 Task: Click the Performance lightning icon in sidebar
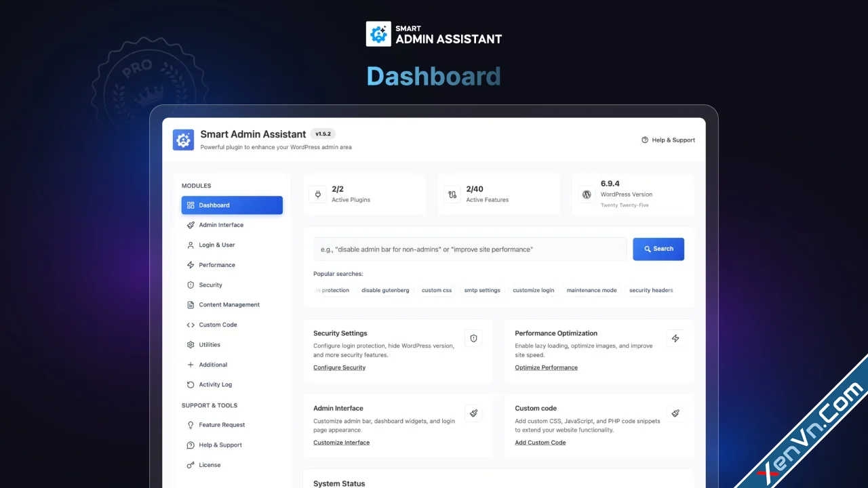point(191,265)
